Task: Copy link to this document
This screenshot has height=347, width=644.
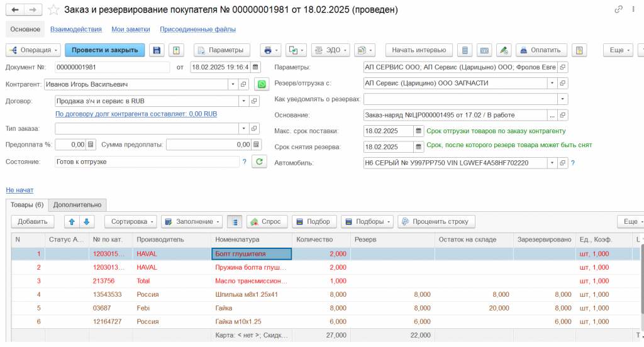Action: pyautogui.click(x=619, y=10)
